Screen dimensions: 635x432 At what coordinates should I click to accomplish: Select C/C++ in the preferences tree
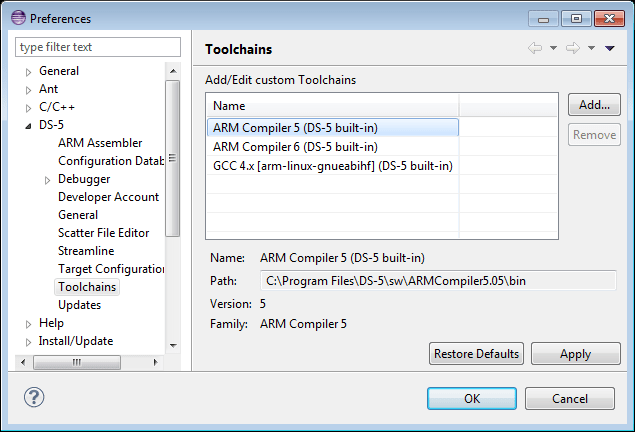tap(57, 107)
